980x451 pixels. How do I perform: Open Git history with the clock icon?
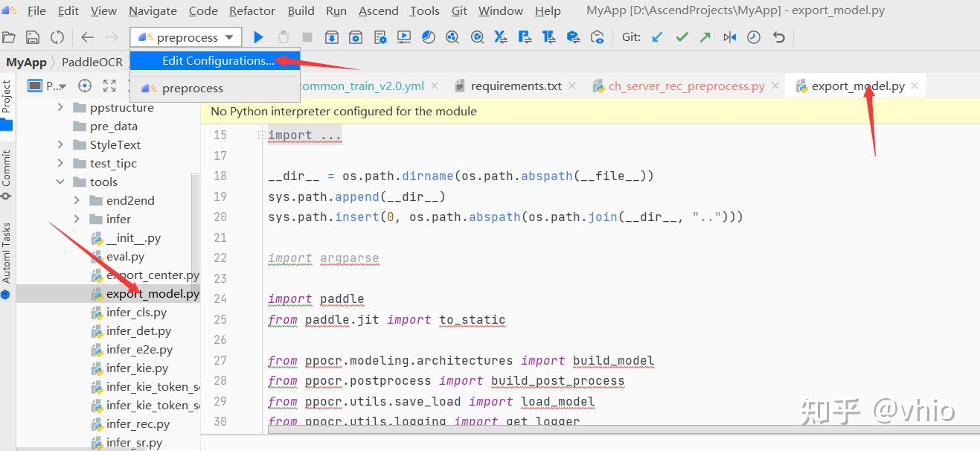pos(753,36)
